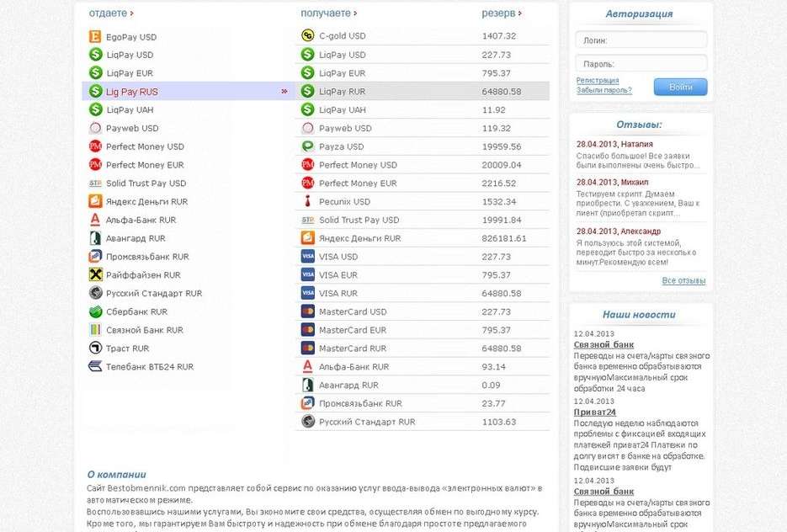This screenshot has height=532, width=787.
Task: Click Промсвязьбанк RUR icon in отдаете list
Action: click(95, 257)
